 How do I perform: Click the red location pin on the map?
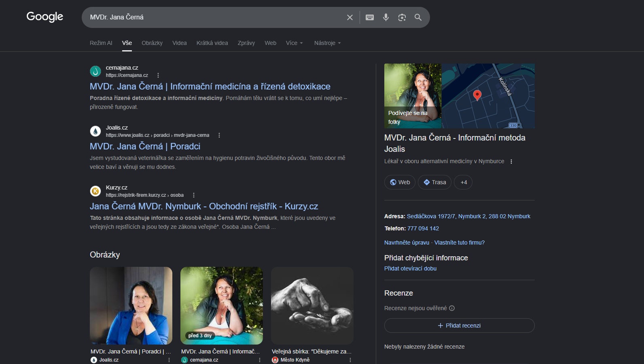477,95
